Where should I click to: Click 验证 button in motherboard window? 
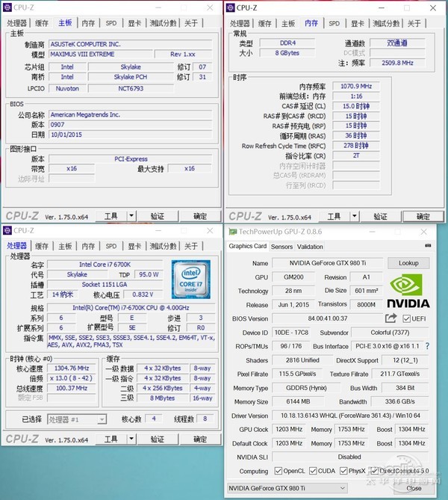(157, 216)
